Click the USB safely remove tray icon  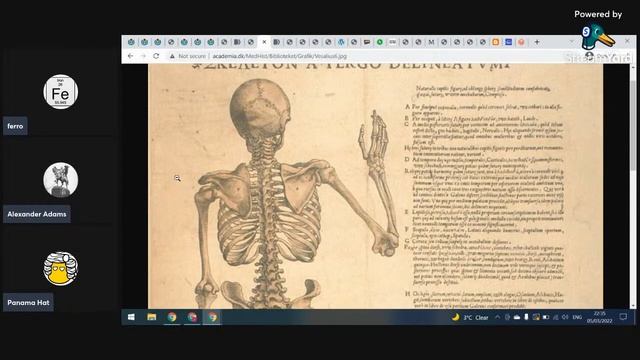pos(526,317)
